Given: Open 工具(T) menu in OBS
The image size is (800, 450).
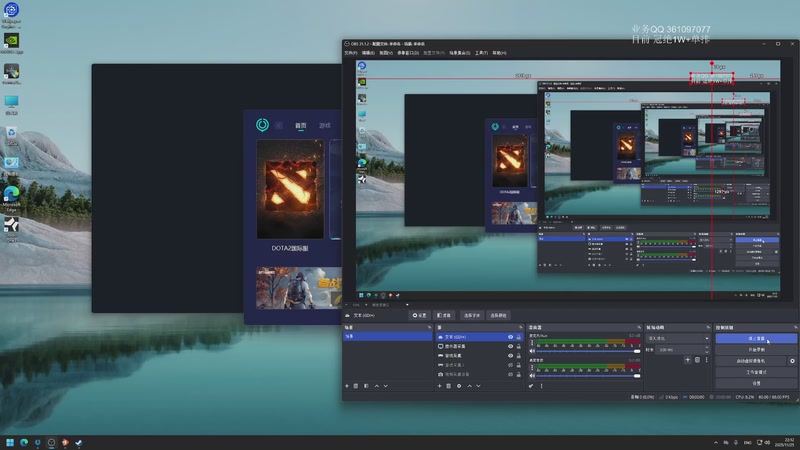Looking at the screenshot, I should click(481, 53).
